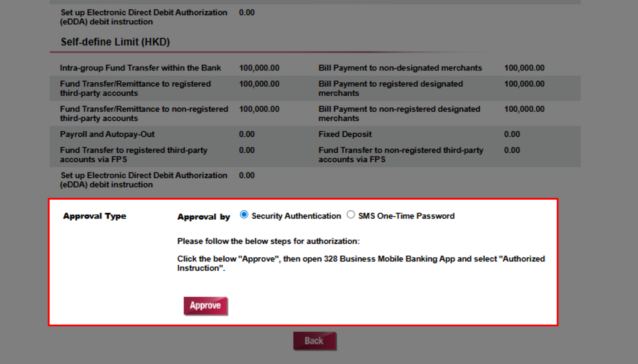Select Payroll and Autopay-Out entry

[107, 134]
